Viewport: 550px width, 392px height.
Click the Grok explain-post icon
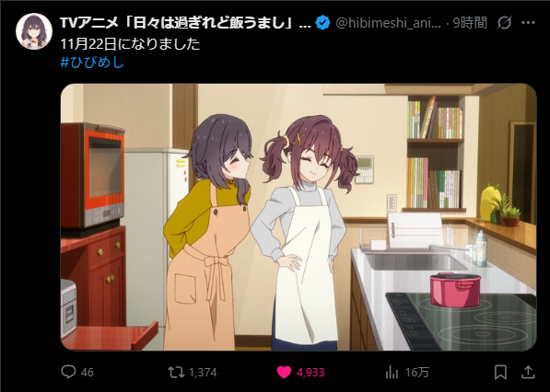pos(505,23)
